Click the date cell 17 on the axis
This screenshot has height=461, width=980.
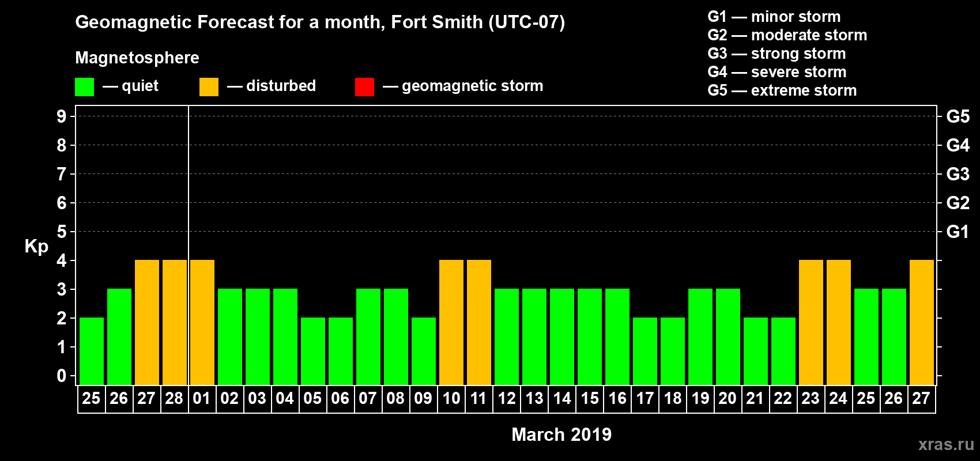(x=645, y=399)
